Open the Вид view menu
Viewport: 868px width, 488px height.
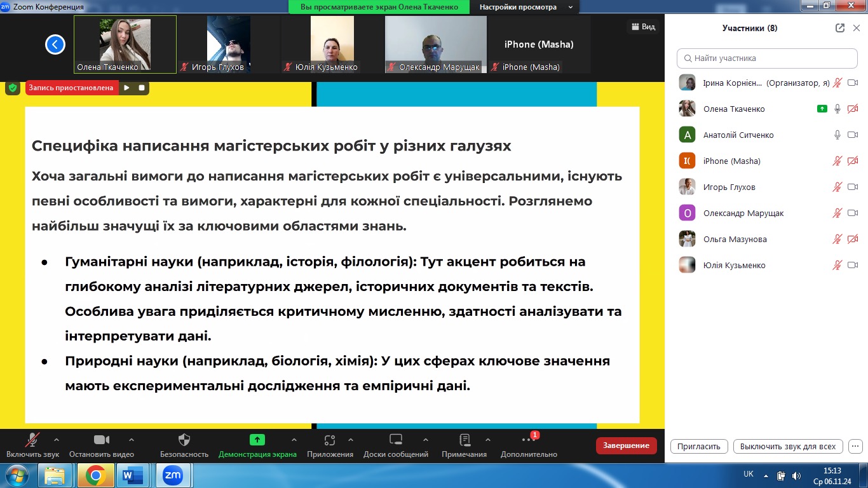[x=642, y=27]
